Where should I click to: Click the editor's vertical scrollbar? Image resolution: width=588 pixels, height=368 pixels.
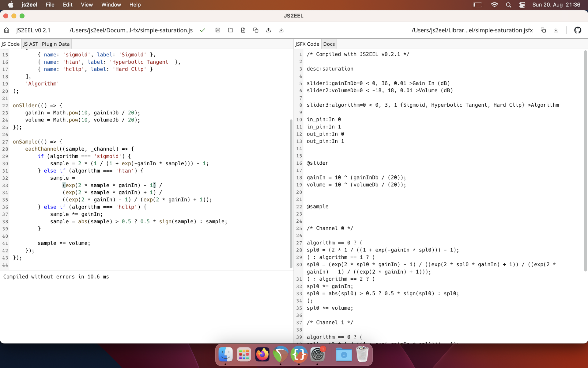tap(291, 193)
